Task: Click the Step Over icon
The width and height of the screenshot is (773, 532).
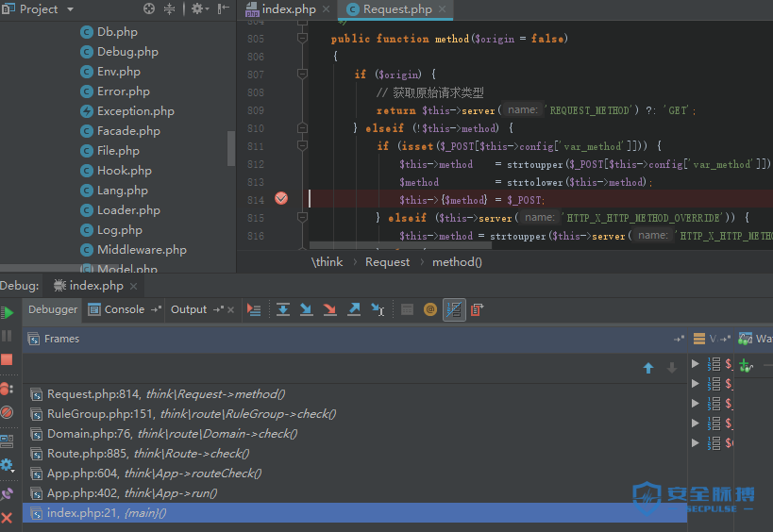Action: [x=282, y=309]
